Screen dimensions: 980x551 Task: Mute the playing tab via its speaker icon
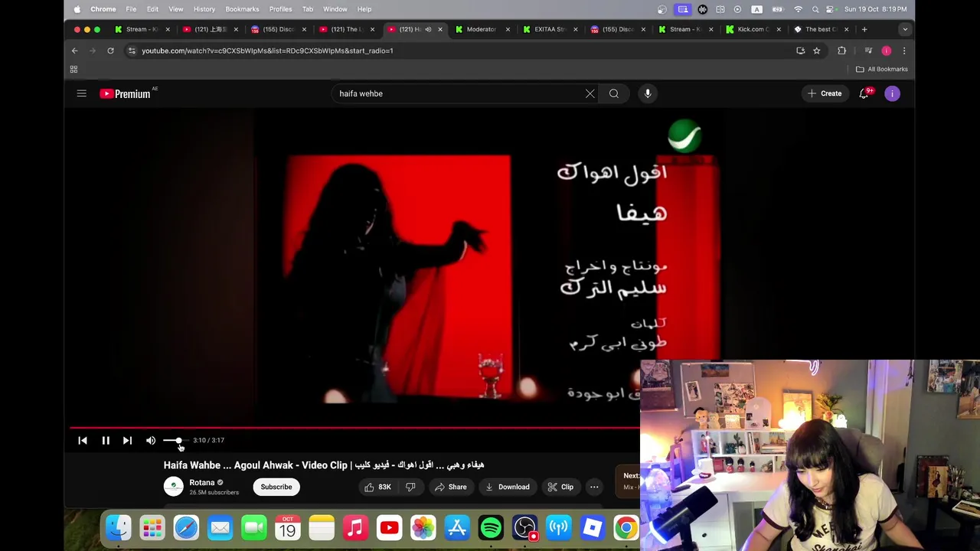pos(428,29)
